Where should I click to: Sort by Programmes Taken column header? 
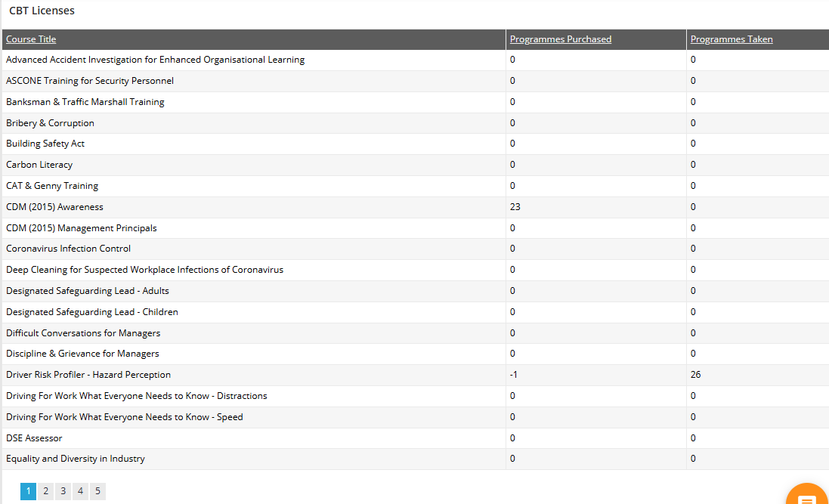click(732, 39)
